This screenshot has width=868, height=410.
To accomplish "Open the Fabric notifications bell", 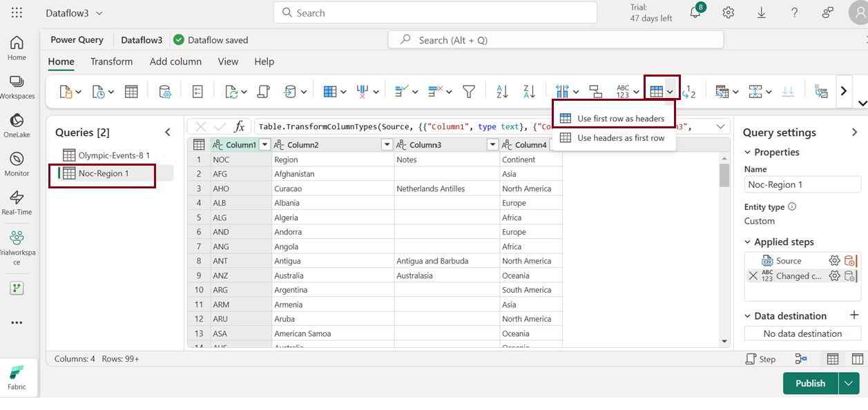I will click(695, 12).
